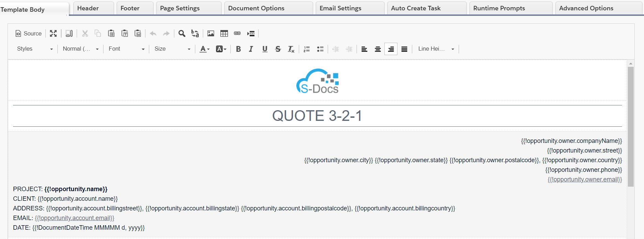Click the Remove Format icon
This screenshot has height=239, width=644.
point(291,49)
